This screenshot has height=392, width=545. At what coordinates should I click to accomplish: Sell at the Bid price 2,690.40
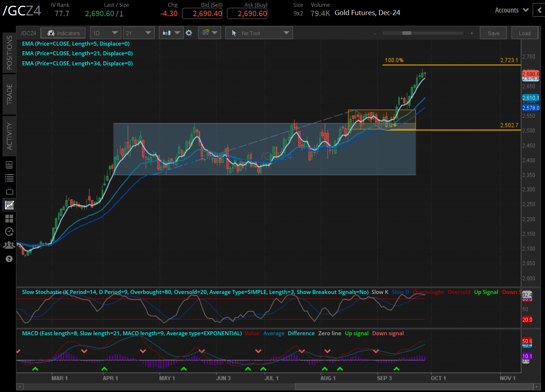click(x=202, y=13)
